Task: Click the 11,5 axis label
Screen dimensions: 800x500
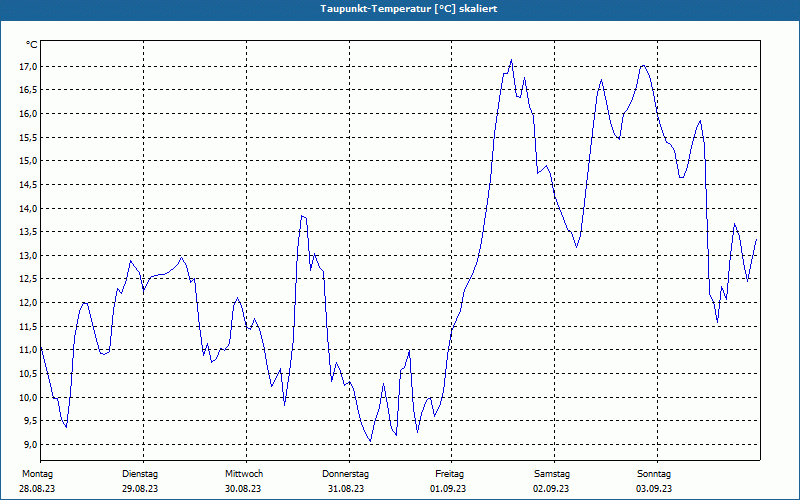Action: tap(30, 326)
